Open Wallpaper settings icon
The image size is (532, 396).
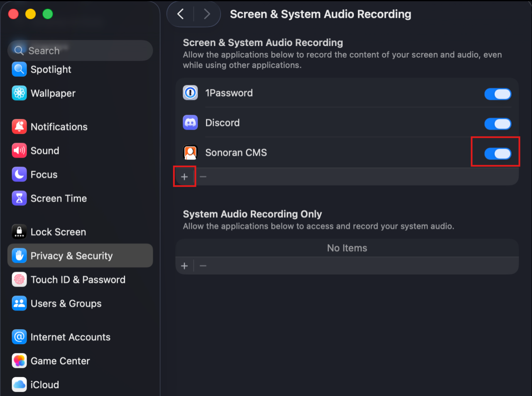(x=19, y=93)
